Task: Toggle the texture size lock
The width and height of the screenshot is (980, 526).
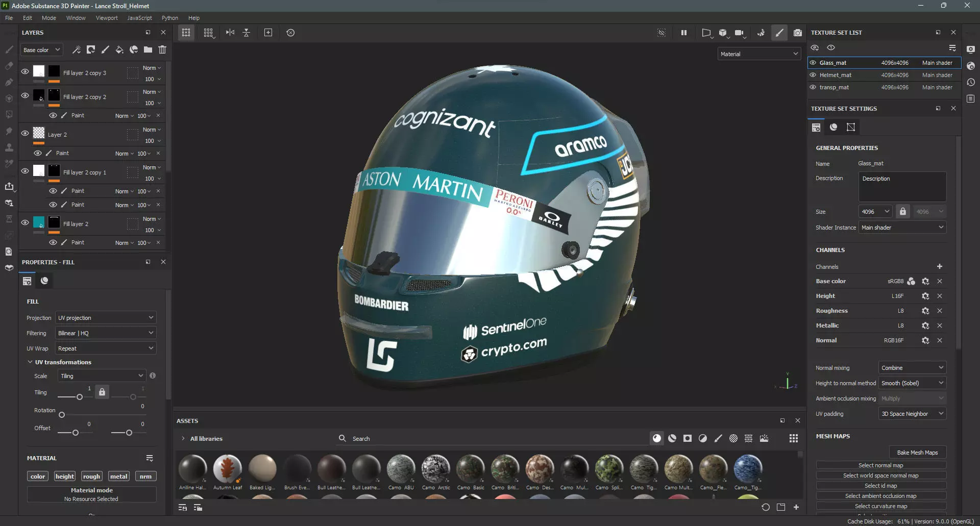Action: click(903, 211)
